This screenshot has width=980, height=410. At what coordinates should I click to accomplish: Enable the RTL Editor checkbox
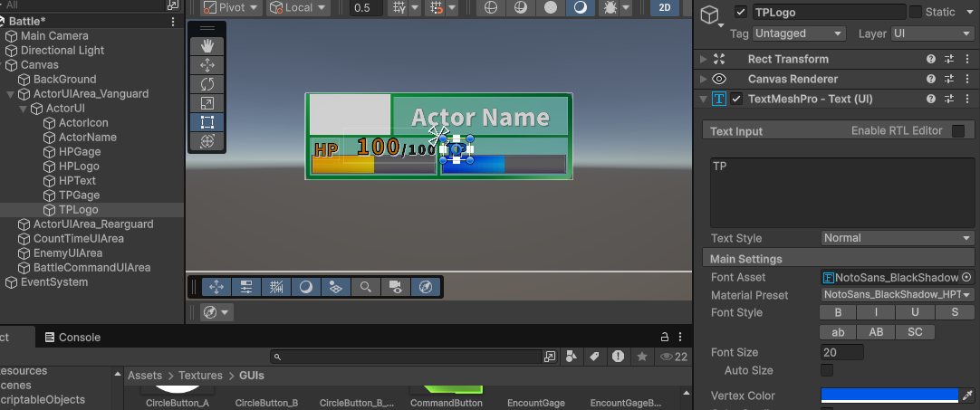(957, 131)
